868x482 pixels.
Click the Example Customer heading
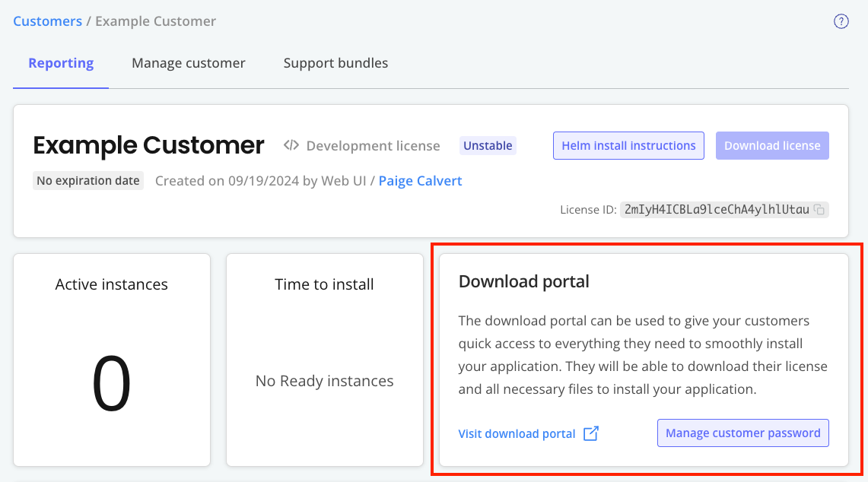click(148, 145)
